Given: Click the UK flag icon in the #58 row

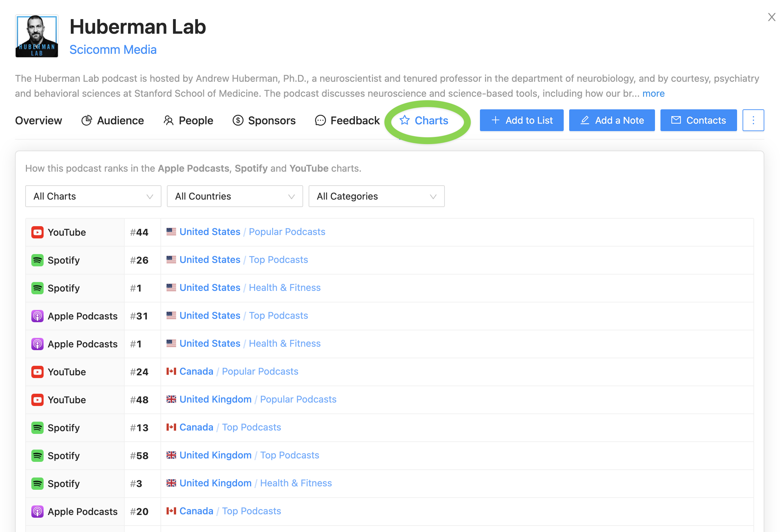Looking at the screenshot, I should 171,455.
